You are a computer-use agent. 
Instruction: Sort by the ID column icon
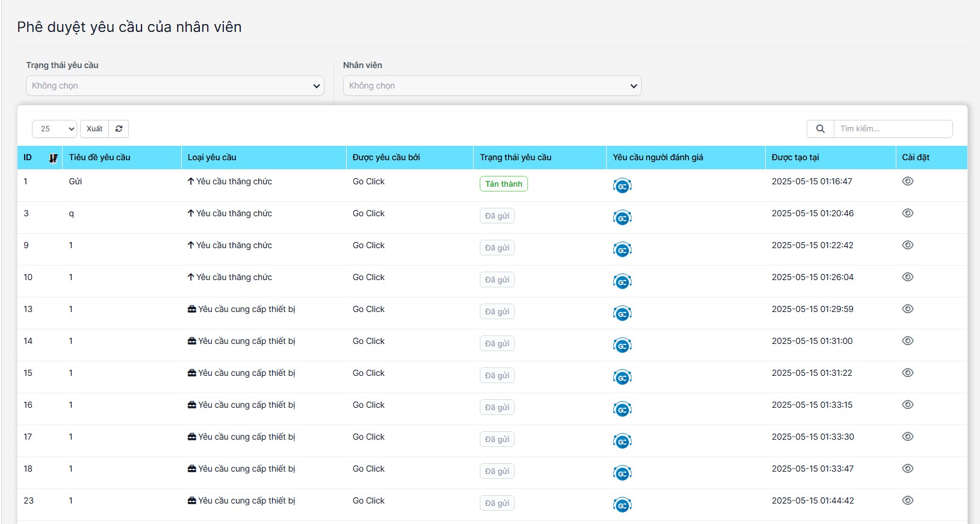pyautogui.click(x=54, y=158)
